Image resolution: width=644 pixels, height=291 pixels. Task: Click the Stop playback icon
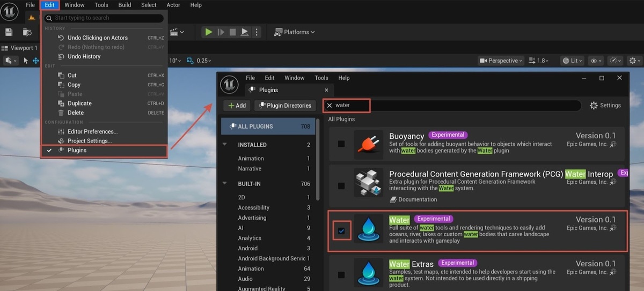(232, 32)
